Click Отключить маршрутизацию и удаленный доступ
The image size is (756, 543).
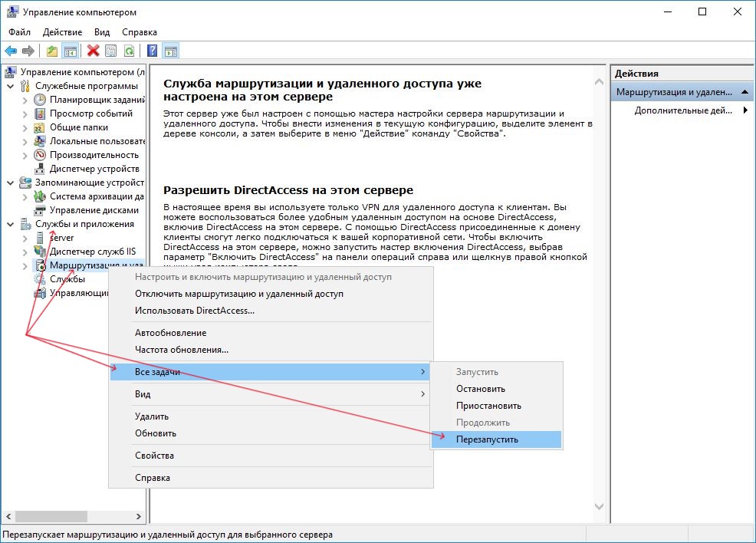(239, 294)
